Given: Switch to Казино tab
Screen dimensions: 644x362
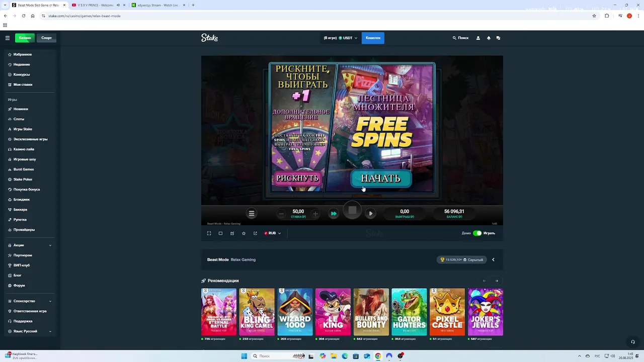Looking at the screenshot, I should pos(25,38).
